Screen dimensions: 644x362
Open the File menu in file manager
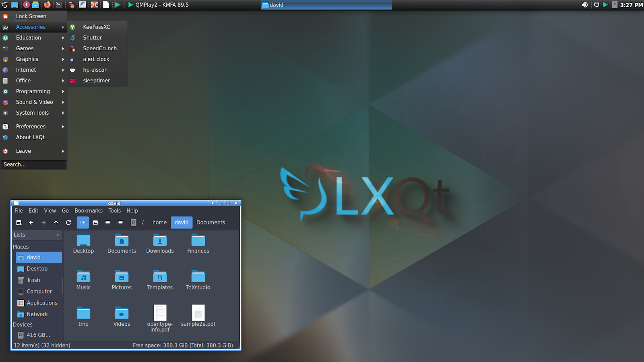point(19,211)
